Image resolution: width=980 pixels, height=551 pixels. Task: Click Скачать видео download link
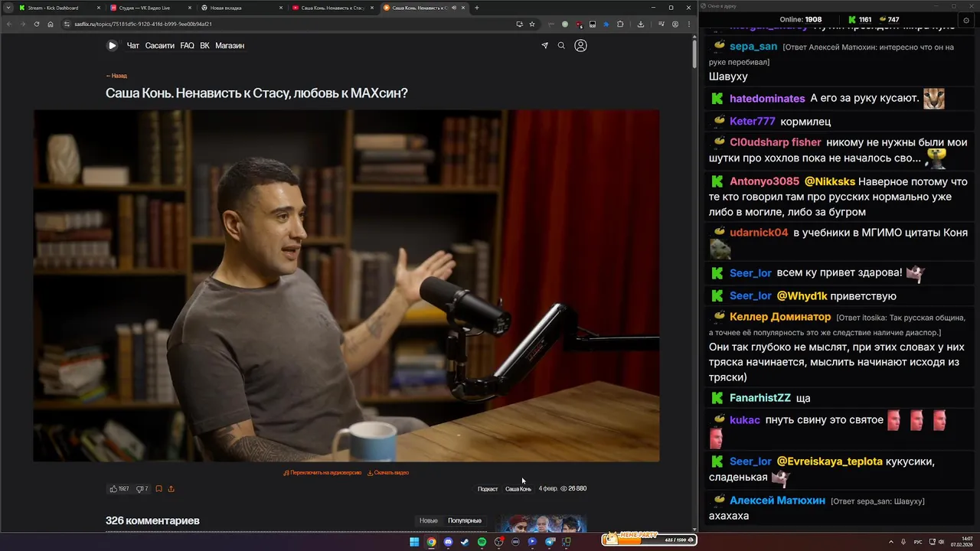pyautogui.click(x=388, y=473)
